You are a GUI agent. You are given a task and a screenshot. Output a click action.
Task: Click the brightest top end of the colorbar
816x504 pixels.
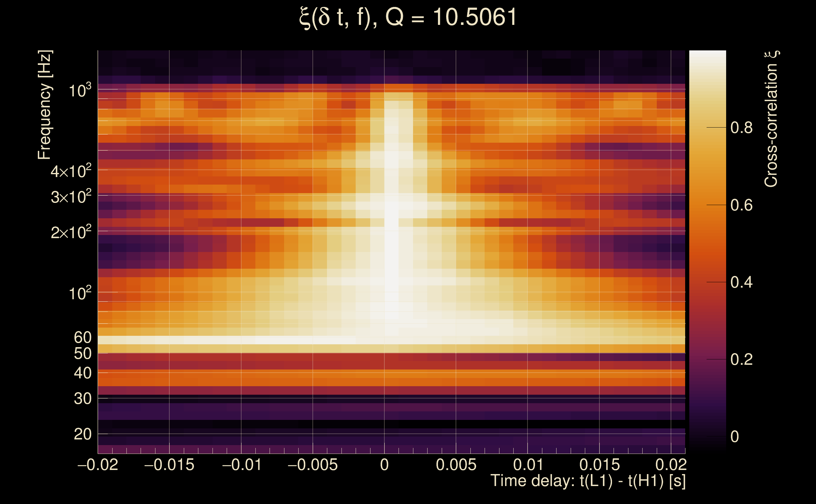pyautogui.click(x=707, y=53)
